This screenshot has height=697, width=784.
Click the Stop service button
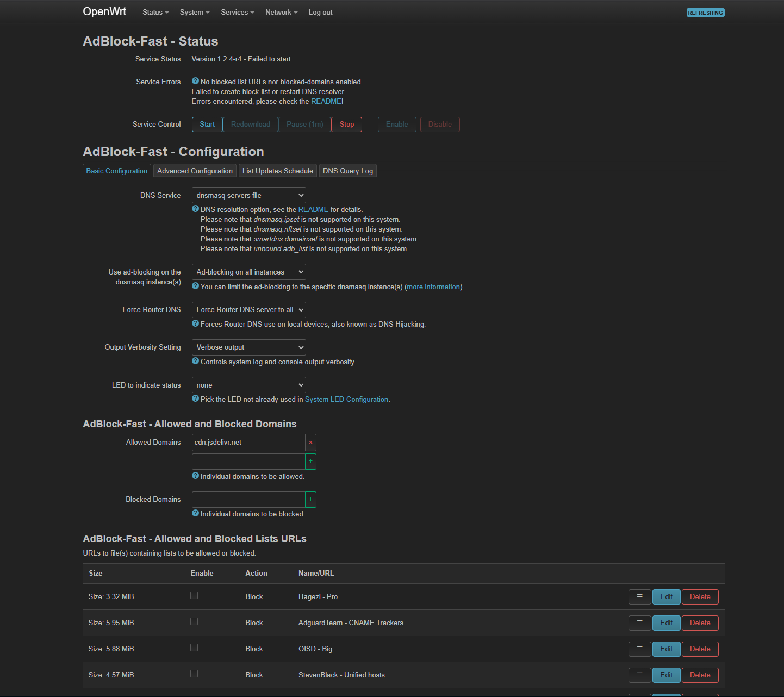[x=347, y=125]
